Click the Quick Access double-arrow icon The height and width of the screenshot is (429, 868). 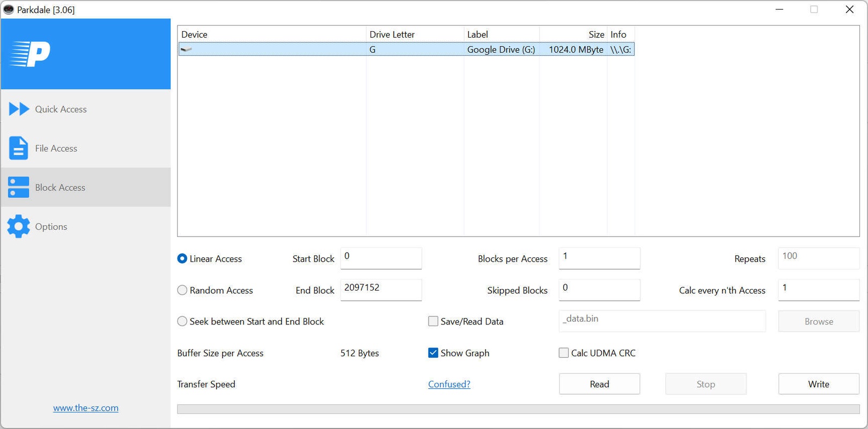[x=19, y=109]
